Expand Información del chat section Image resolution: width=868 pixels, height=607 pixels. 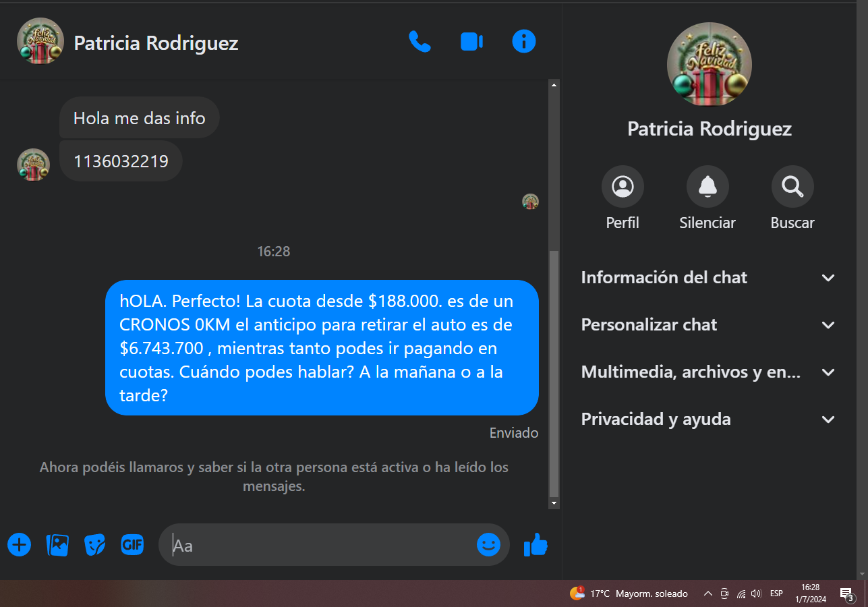pos(707,278)
